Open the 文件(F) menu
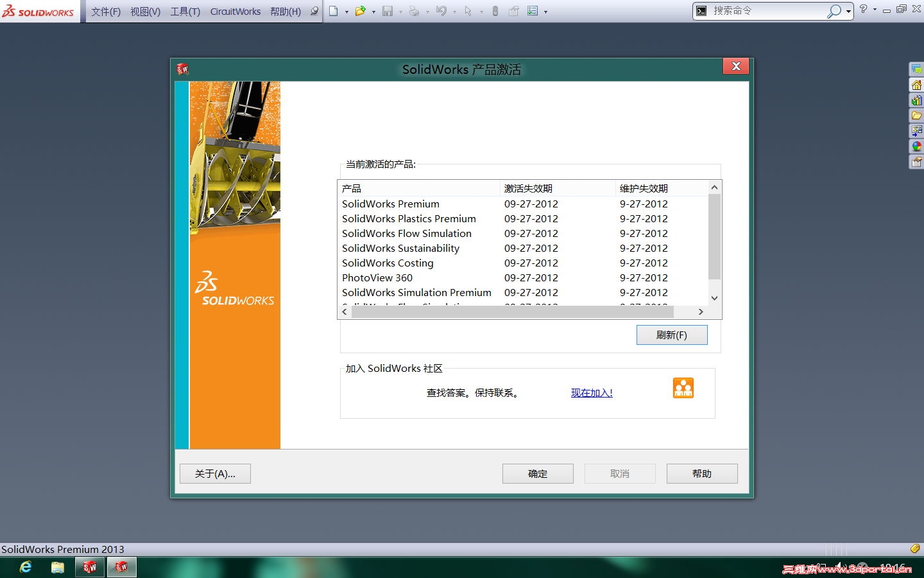Screen dimensions: 924x578 [106, 12]
